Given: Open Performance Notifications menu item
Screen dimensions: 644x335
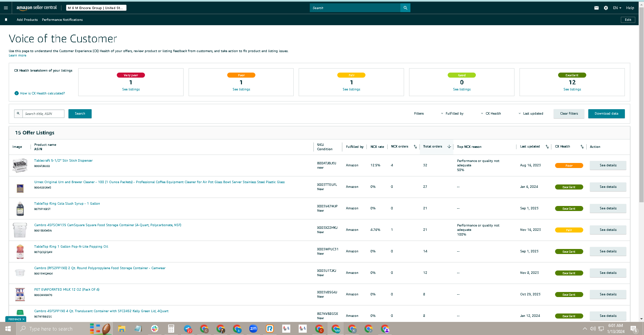Looking at the screenshot, I should coord(62,20).
